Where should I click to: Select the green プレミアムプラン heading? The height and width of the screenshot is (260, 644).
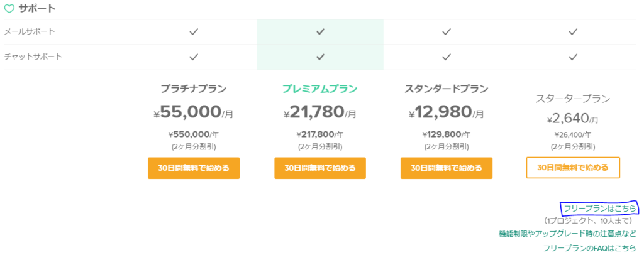pyautogui.click(x=320, y=89)
